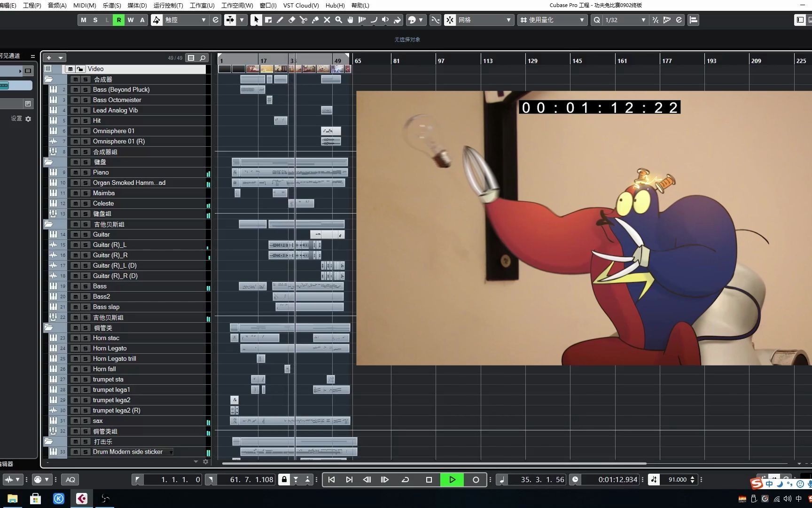This screenshot has height=508, width=812.
Task: Collapse the 键盘 folder track
Action: point(48,162)
